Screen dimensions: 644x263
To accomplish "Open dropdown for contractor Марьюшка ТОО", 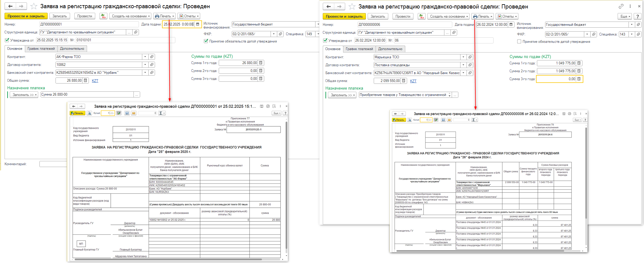I will point(463,57).
